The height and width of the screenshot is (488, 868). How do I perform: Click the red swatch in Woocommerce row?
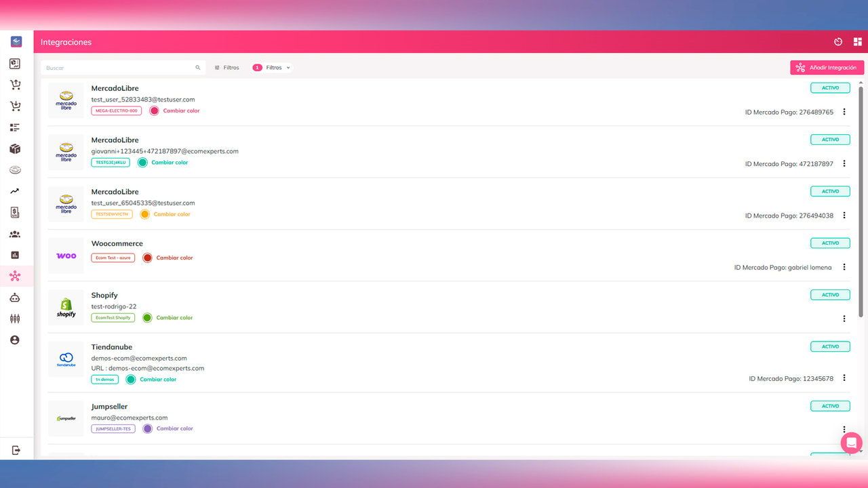pyautogui.click(x=147, y=258)
